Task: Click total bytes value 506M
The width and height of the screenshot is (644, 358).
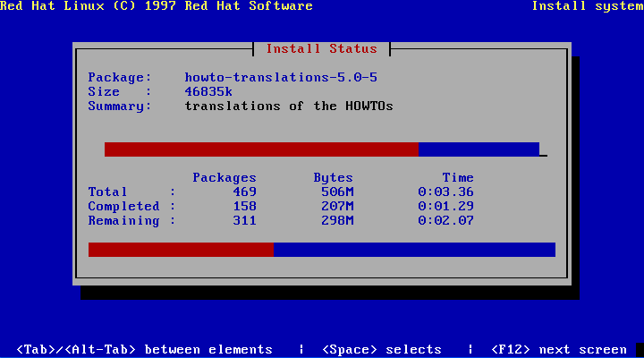Action: pos(337,192)
